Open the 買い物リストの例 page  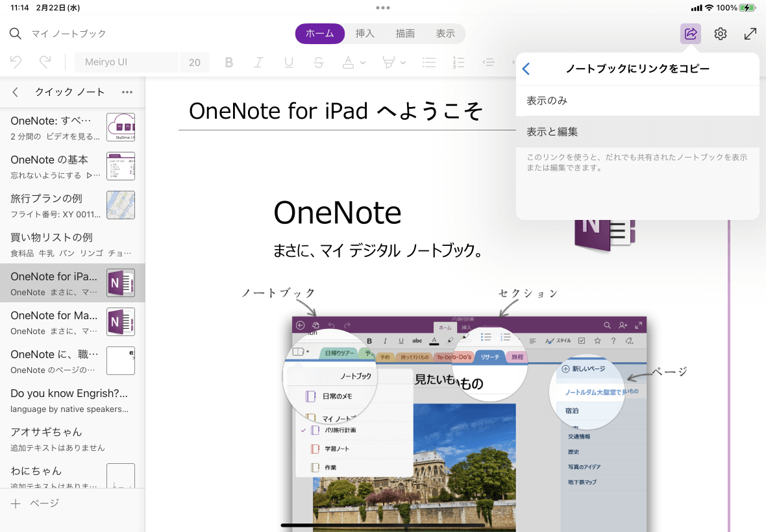72,244
